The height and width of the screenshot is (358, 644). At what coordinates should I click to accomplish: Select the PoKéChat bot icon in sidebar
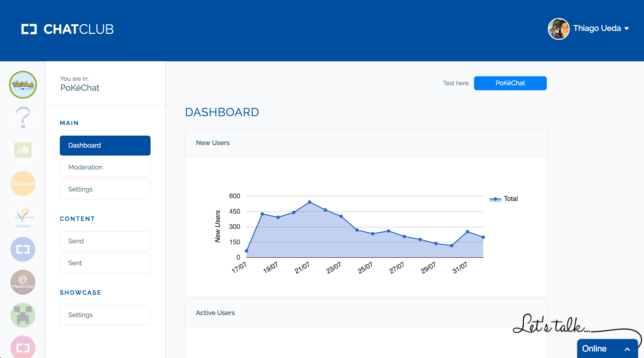click(23, 85)
